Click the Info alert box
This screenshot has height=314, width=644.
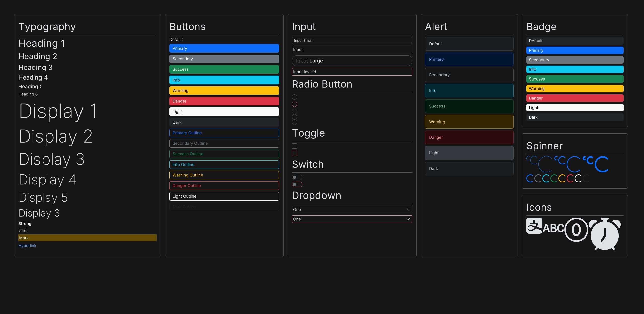point(469,91)
